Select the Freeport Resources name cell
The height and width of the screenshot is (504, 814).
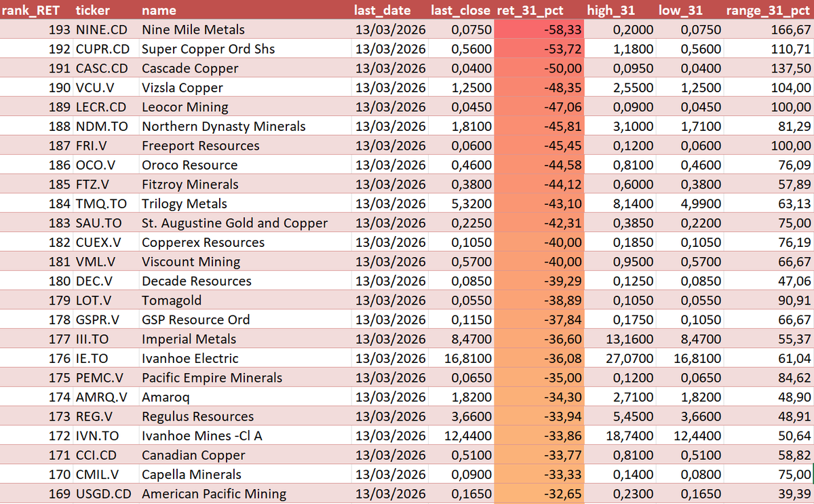tap(245, 146)
